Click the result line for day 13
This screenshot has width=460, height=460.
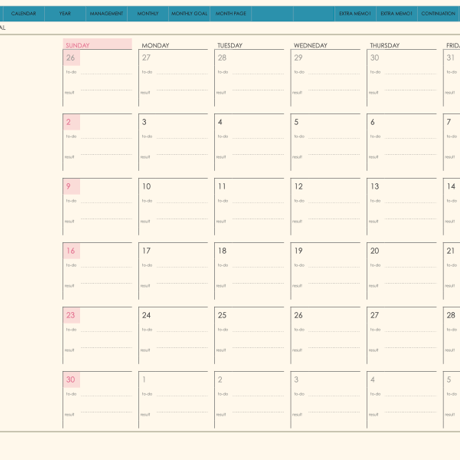pos(411,219)
